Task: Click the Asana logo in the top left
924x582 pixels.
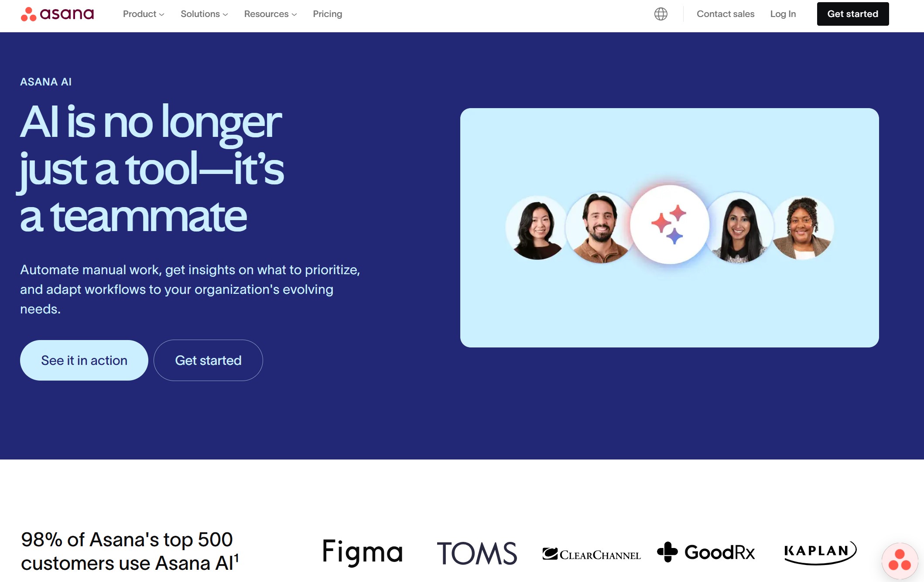Action: (57, 14)
